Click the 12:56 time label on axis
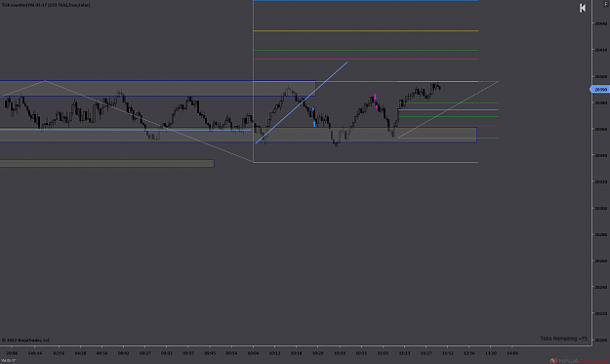Viewport: 610px width, 364px height. tap(468, 353)
